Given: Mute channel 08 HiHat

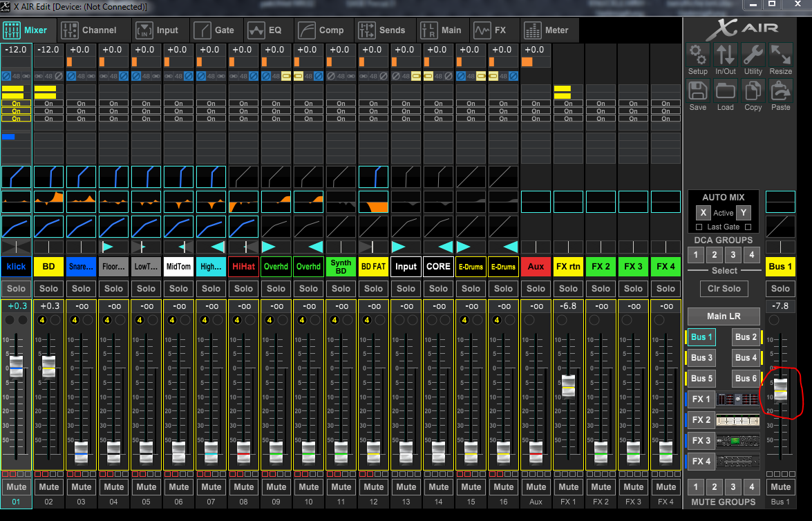Looking at the screenshot, I should (243, 487).
